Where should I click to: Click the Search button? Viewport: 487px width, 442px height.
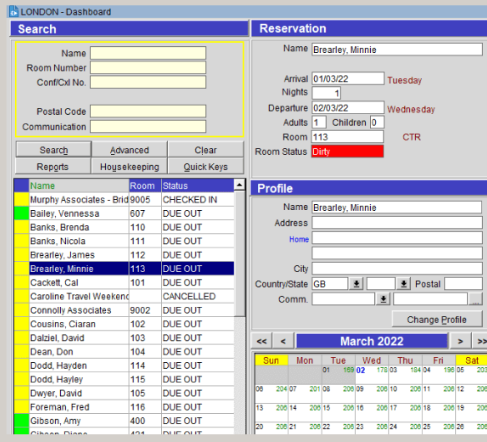click(54, 150)
